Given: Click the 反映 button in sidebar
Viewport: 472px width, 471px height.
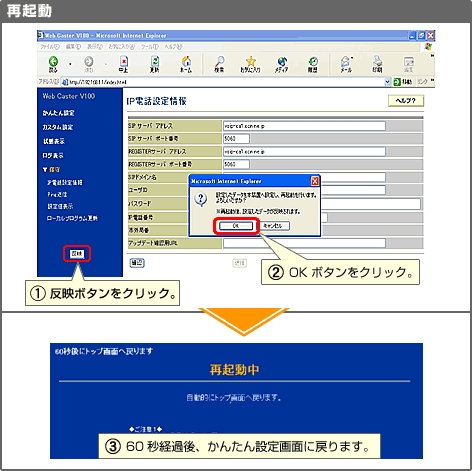Looking at the screenshot, I should tap(77, 254).
